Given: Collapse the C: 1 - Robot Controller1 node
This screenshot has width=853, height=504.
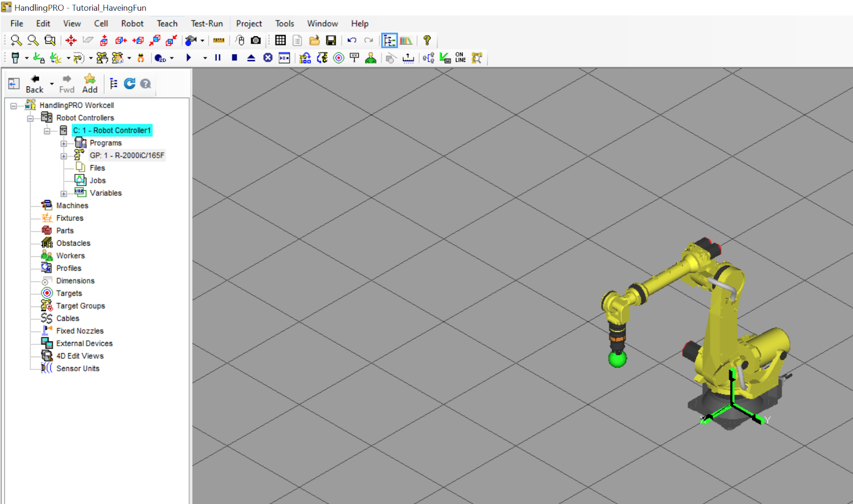Looking at the screenshot, I should [47, 131].
